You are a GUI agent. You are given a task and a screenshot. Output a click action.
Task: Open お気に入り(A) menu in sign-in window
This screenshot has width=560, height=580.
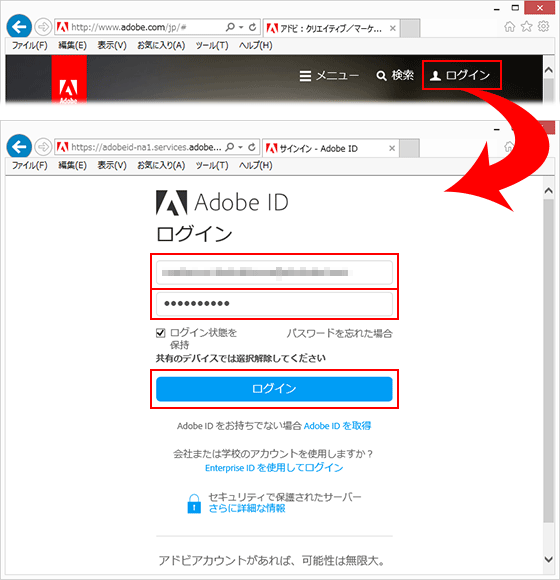161,165
